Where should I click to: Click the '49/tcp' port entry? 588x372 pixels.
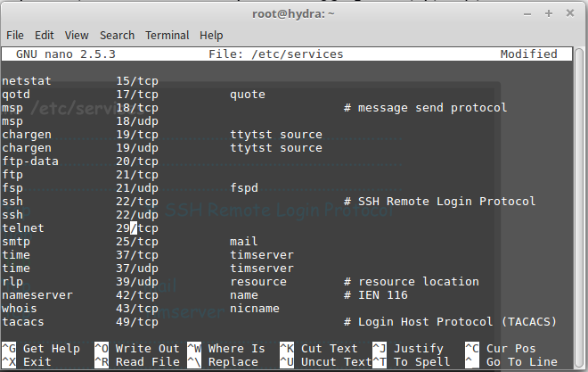click(137, 322)
